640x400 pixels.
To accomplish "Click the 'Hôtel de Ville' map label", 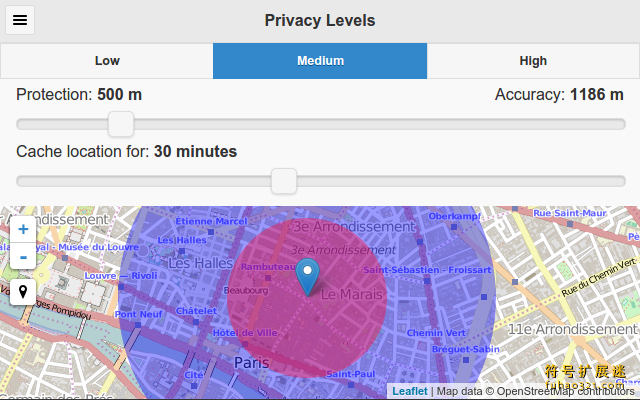I will (245, 333).
